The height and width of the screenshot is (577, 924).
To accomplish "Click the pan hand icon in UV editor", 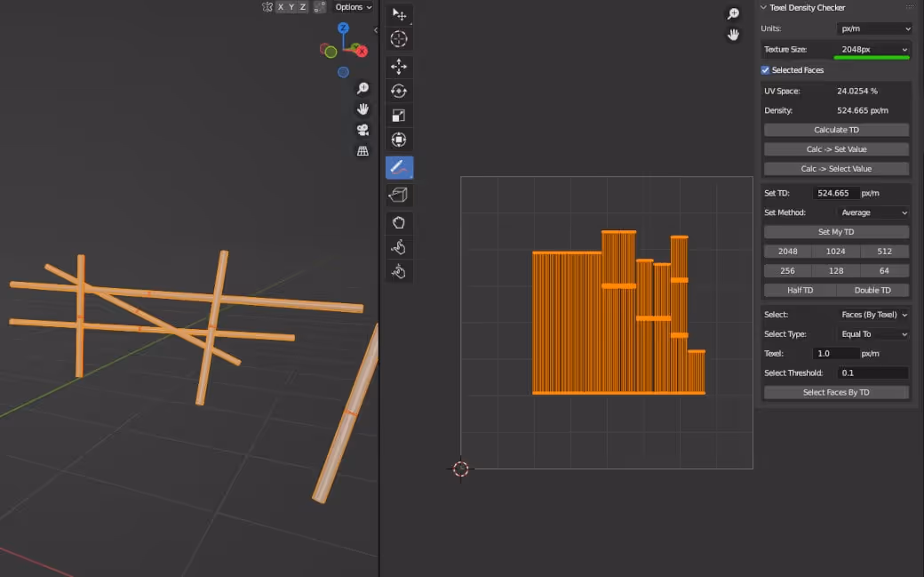I will coord(733,35).
